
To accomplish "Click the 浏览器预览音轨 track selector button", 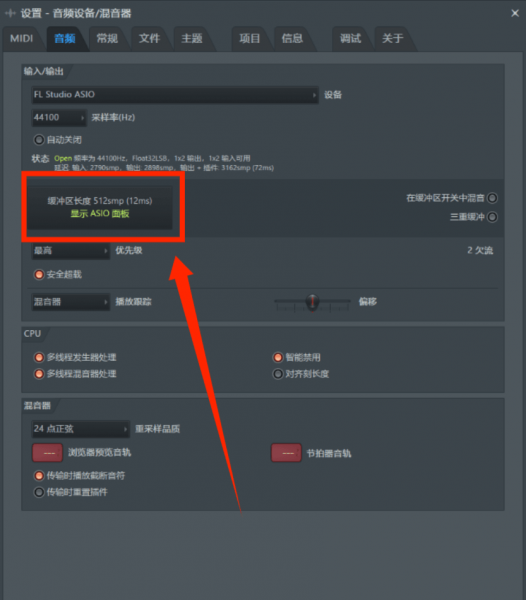I will [47, 453].
